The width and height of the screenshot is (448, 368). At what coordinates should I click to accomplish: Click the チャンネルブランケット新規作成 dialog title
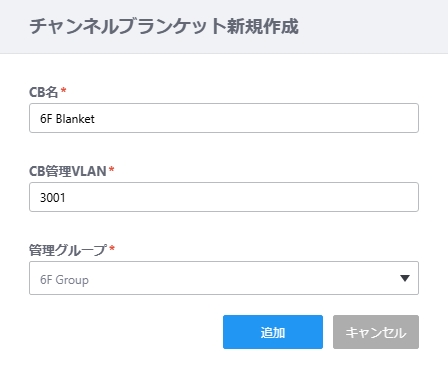164,26
